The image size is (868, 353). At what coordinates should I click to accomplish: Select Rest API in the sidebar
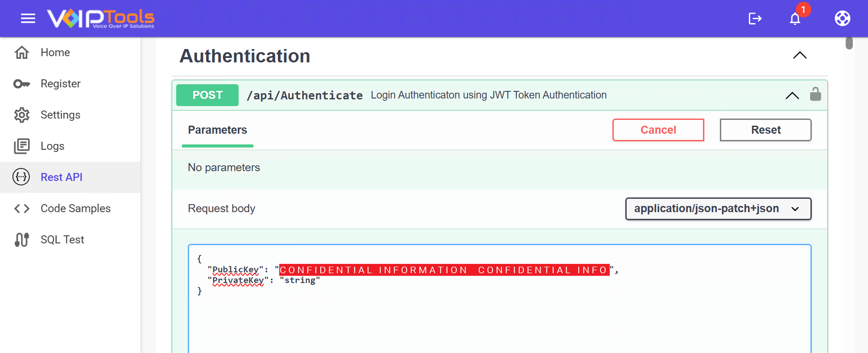[61, 177]
